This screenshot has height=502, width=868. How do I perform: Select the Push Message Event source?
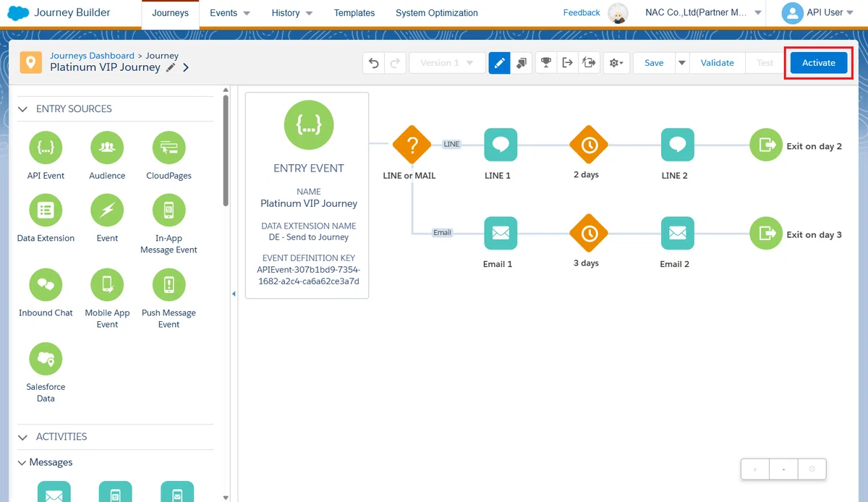point(169,284)
